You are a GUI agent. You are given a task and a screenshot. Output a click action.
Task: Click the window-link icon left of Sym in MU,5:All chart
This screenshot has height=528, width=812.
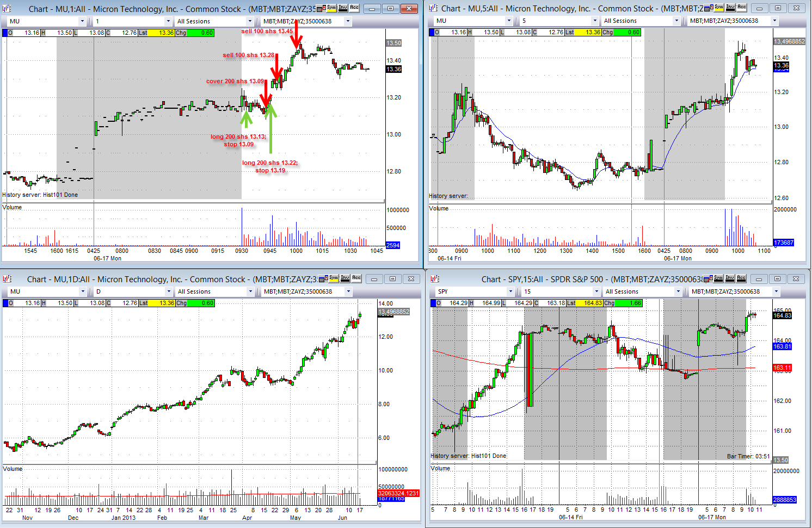[x=710, y=7]
